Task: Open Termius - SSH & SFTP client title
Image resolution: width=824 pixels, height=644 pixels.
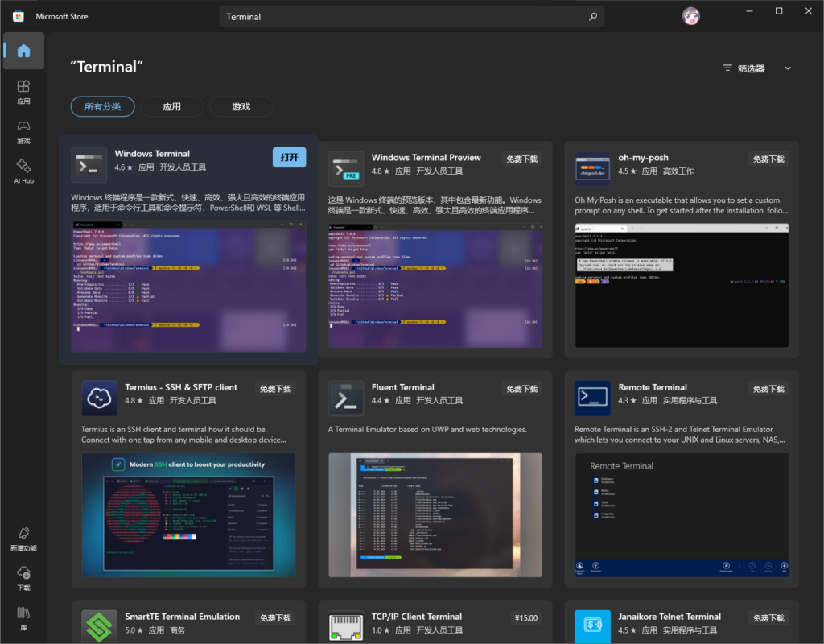Action: [181, 387]
